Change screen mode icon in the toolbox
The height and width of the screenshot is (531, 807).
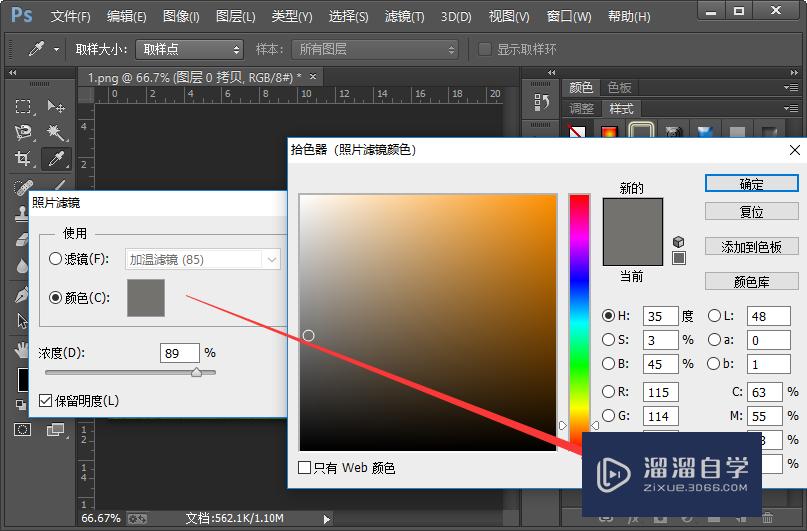click(x=56, y=429)
